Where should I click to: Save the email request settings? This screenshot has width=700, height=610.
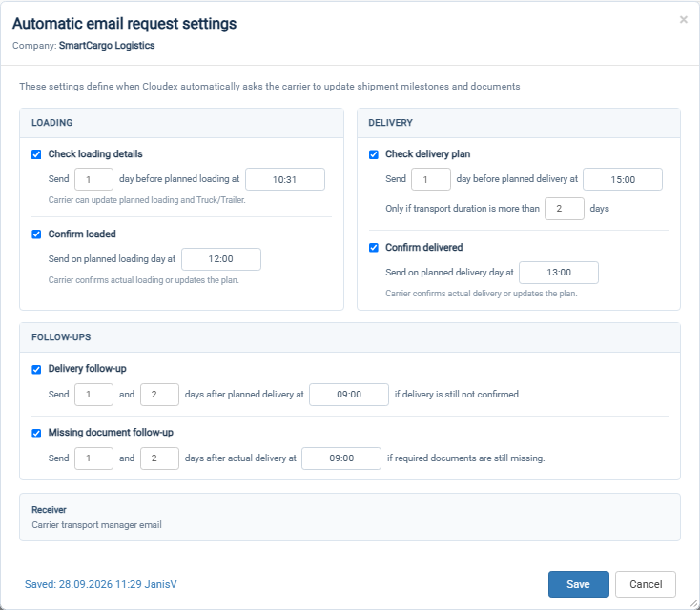point(579,584)
